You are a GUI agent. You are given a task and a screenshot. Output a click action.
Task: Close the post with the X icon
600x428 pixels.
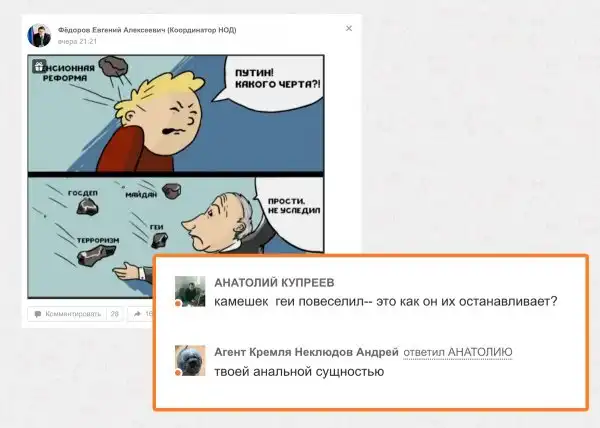point(348,29)
